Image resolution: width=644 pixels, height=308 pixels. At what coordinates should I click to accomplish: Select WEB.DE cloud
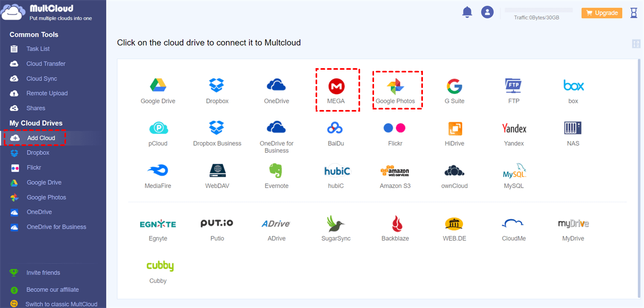455,228
